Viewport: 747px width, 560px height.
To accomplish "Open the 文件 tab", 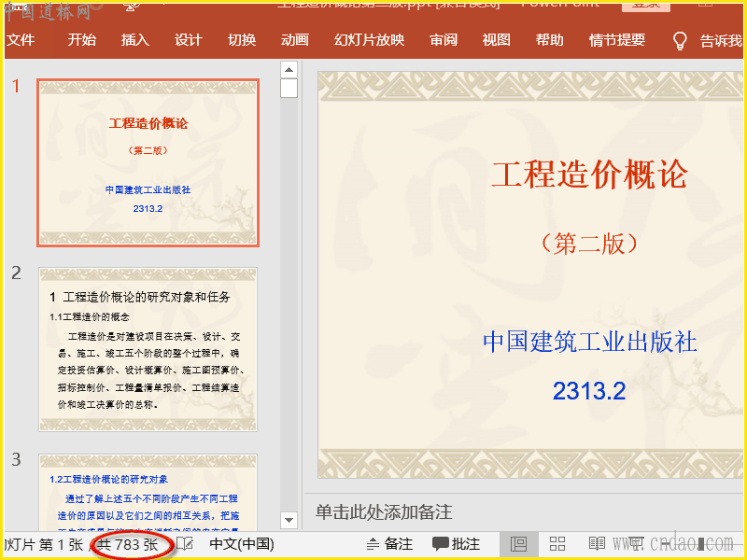I will [21, 40].
